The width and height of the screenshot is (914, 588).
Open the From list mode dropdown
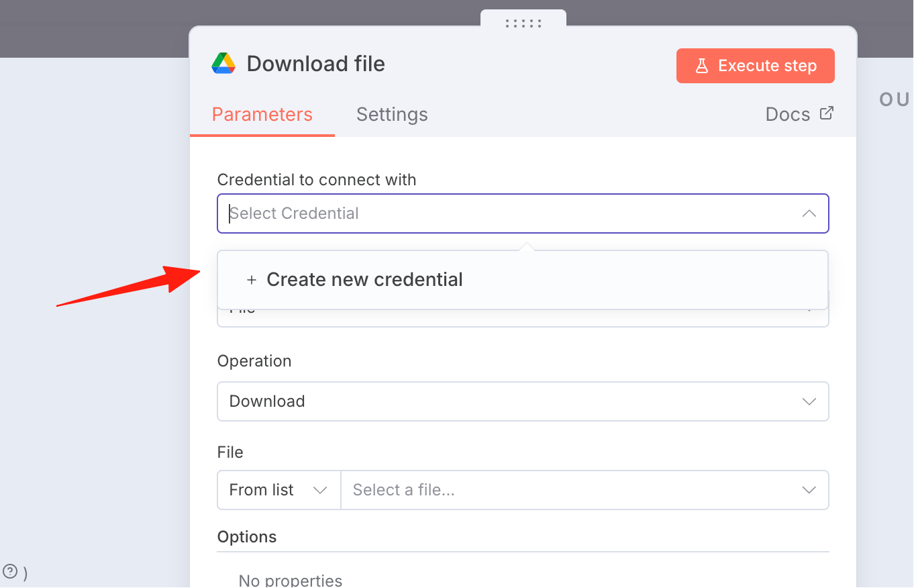[x=279, y=490]
